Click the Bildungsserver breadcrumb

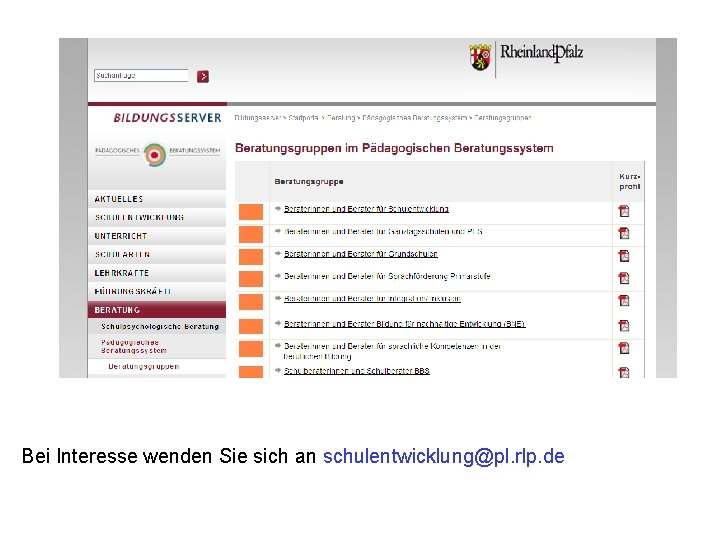pyautogui.click(x=258, y=118)
